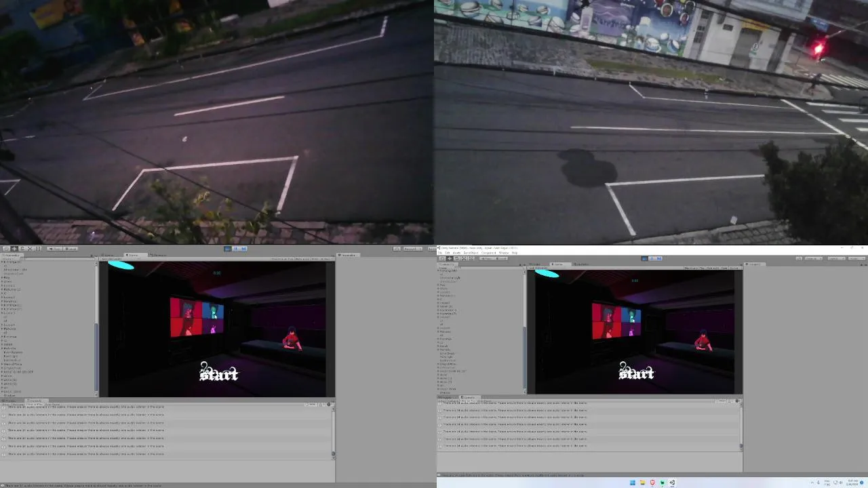Switch to Scene tab in left Unity window
Image resolution: width=868 pixels, height=488 pixels.
tap(108, 255)
